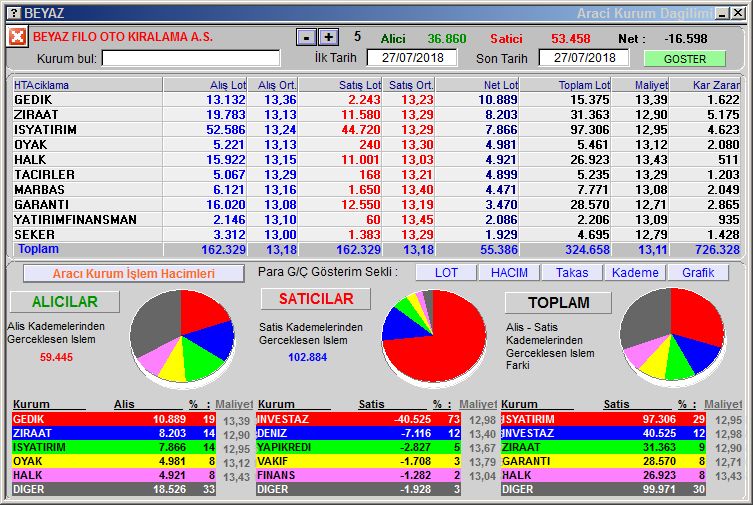The width and height of the screenshot is (753, 505).
Task: Open the Grafik view
Action: (x=698, y=273)
